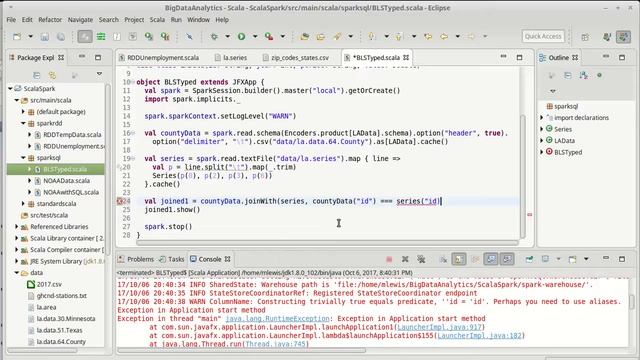The width and height of the screenshot is (640, 360).
Task: Expand Referenced Libraries node
Action: click(17, 227)
